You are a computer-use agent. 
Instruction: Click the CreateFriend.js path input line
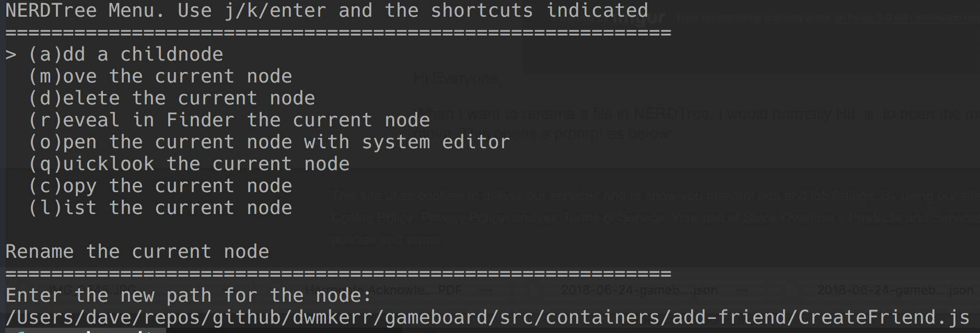[487, 317]
